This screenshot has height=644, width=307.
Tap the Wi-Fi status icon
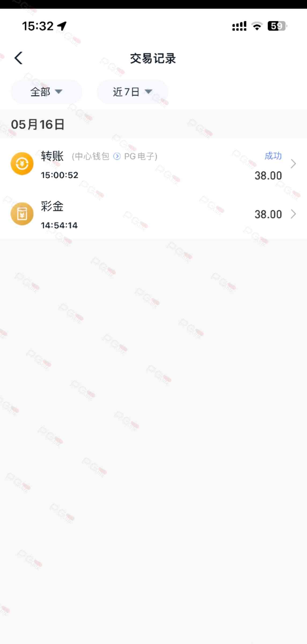tap(257, 26)
